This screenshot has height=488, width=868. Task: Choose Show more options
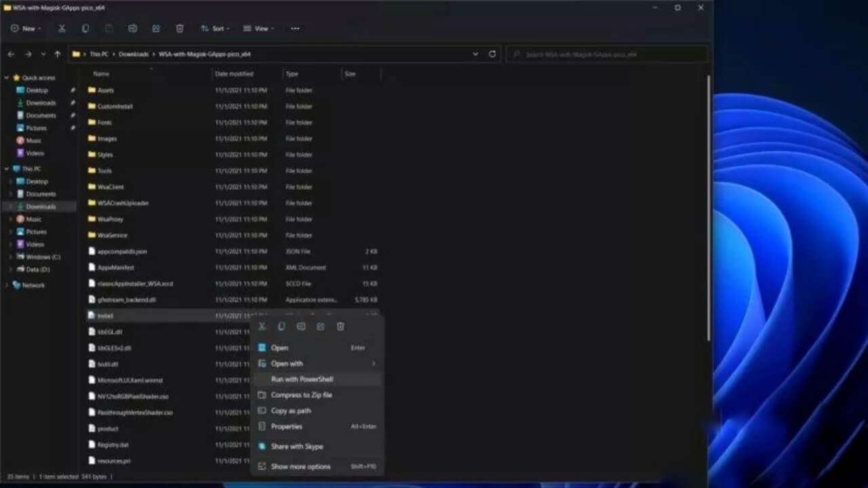click(x=317, y=466)
